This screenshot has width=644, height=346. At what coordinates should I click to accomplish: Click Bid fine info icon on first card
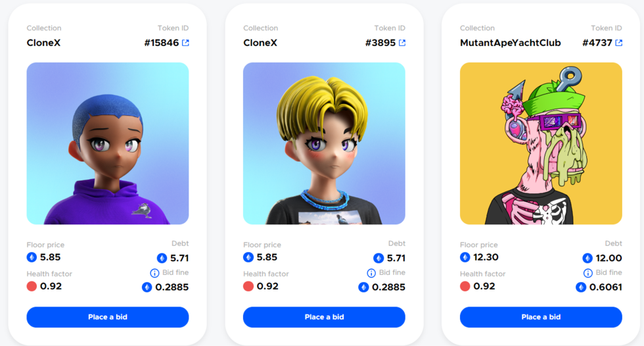154,273
